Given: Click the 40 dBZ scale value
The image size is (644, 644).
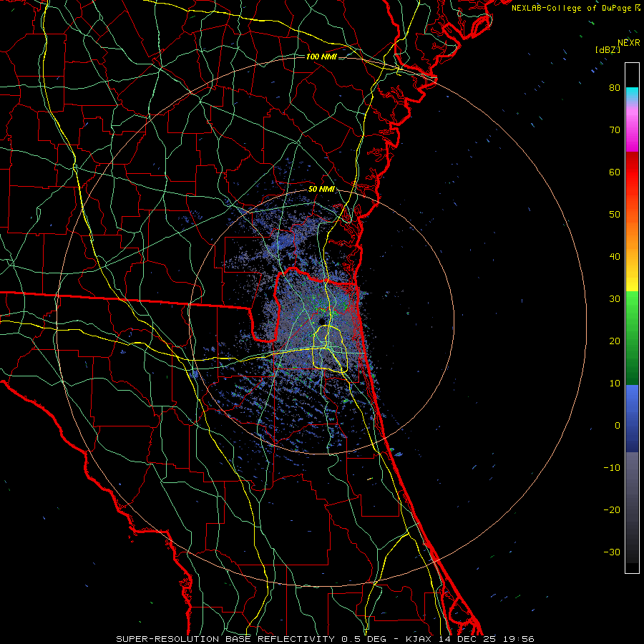Looking at the screenshot, I should point(615,257).
